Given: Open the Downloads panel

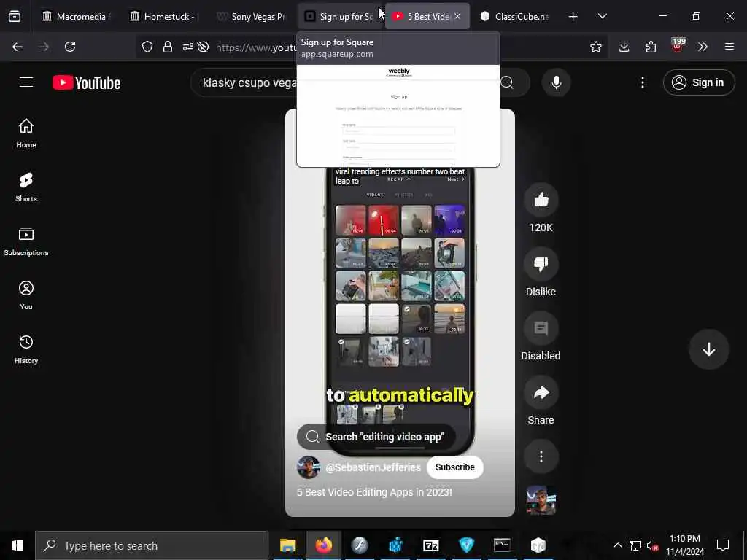Looking at the screenshot, I should pos(624,47).
